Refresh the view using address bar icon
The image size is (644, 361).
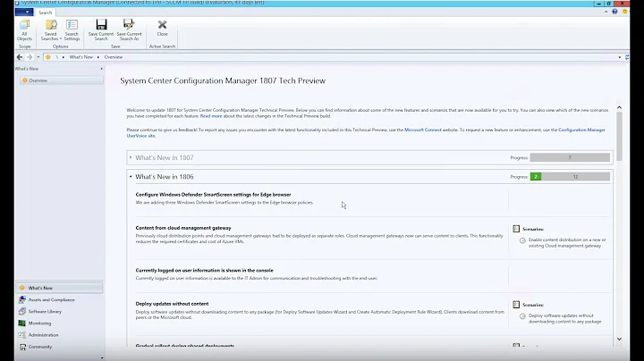(x=627, y=57)
